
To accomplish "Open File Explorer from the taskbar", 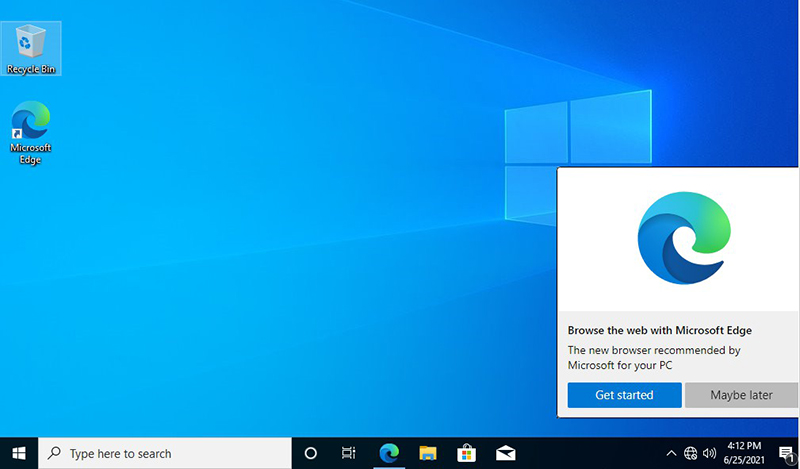I will tap(428, 453).
